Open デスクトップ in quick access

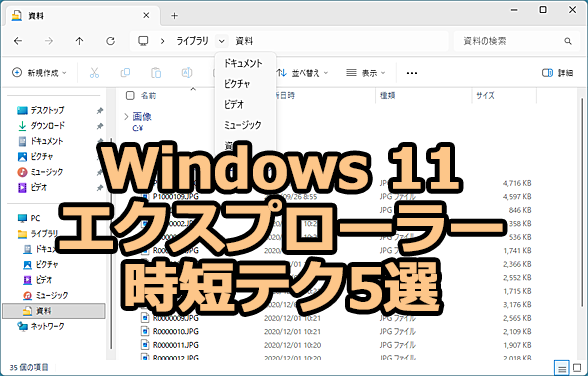pos(41,110)
